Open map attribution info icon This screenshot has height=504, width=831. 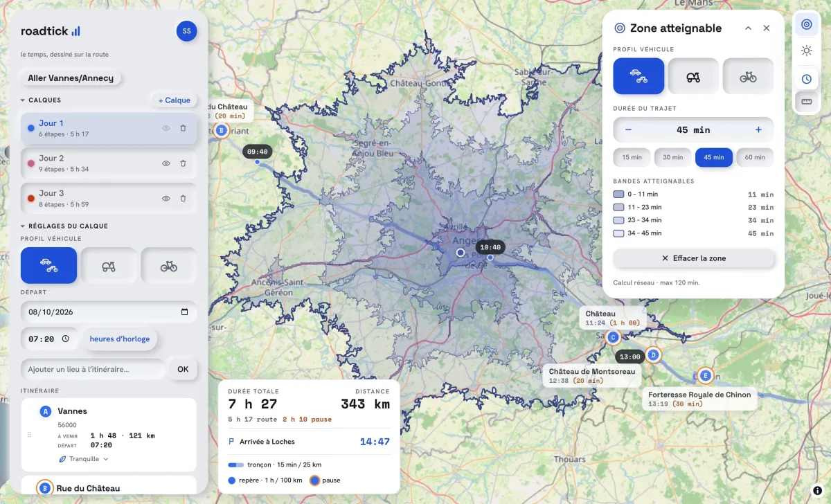817,490
